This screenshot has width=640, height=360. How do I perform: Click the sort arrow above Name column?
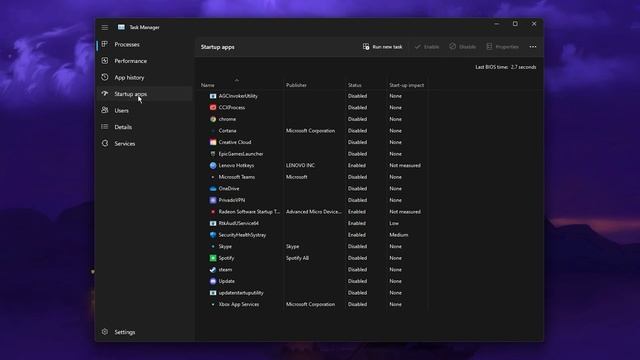pos(237,80)
